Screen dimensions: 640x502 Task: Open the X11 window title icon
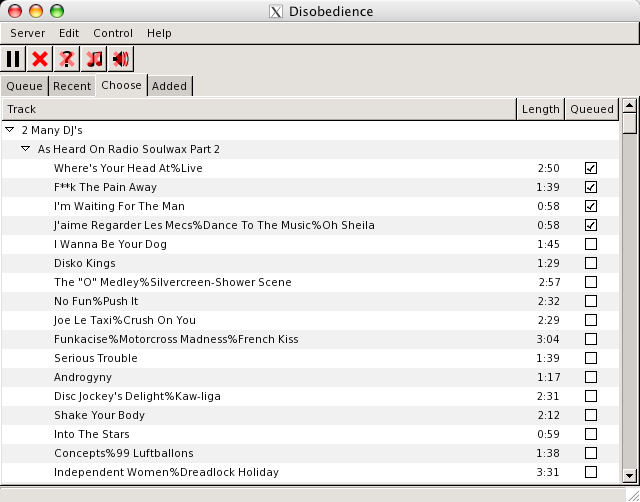(276, 11)
